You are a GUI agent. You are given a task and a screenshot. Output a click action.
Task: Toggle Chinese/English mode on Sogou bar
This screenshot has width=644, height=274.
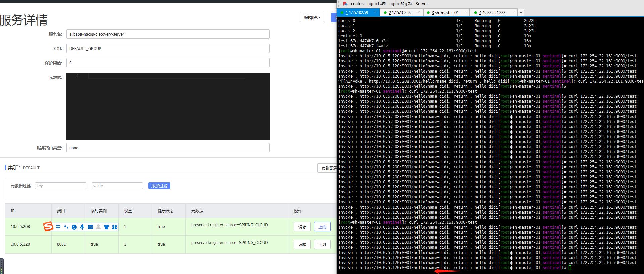point(58,227)
